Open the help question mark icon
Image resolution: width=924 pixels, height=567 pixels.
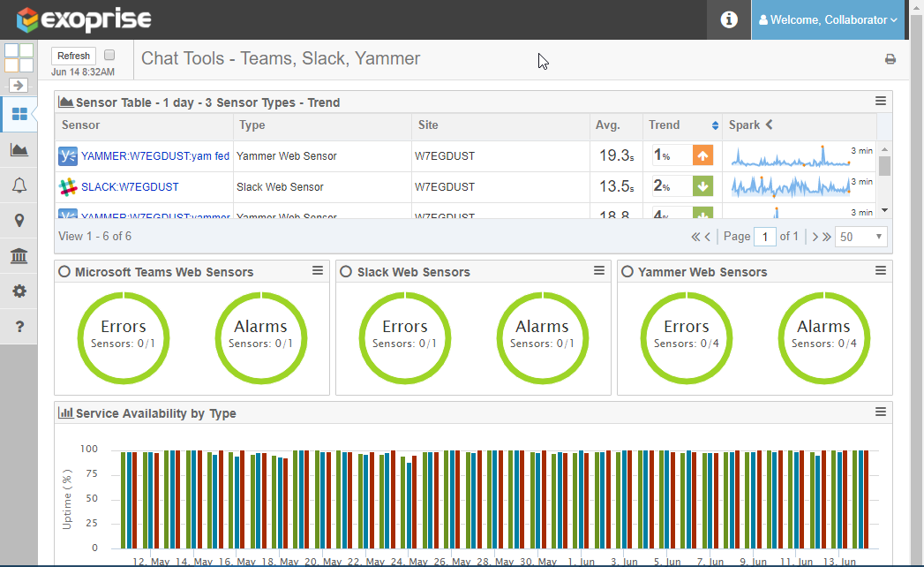[19, 326]
